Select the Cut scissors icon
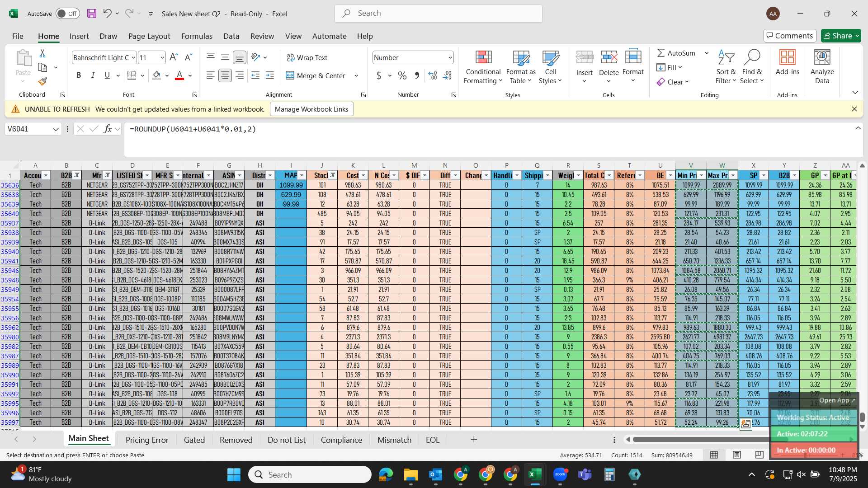The image size is (868, 488). tap(42, 53)
